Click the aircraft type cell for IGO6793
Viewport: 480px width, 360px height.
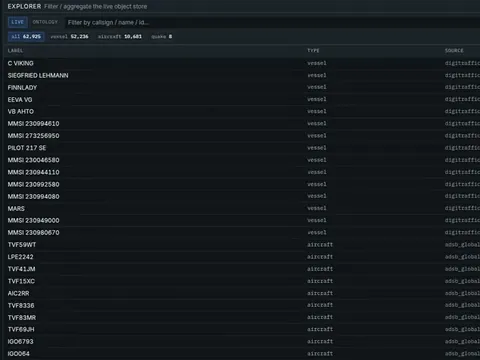point(320,342)
